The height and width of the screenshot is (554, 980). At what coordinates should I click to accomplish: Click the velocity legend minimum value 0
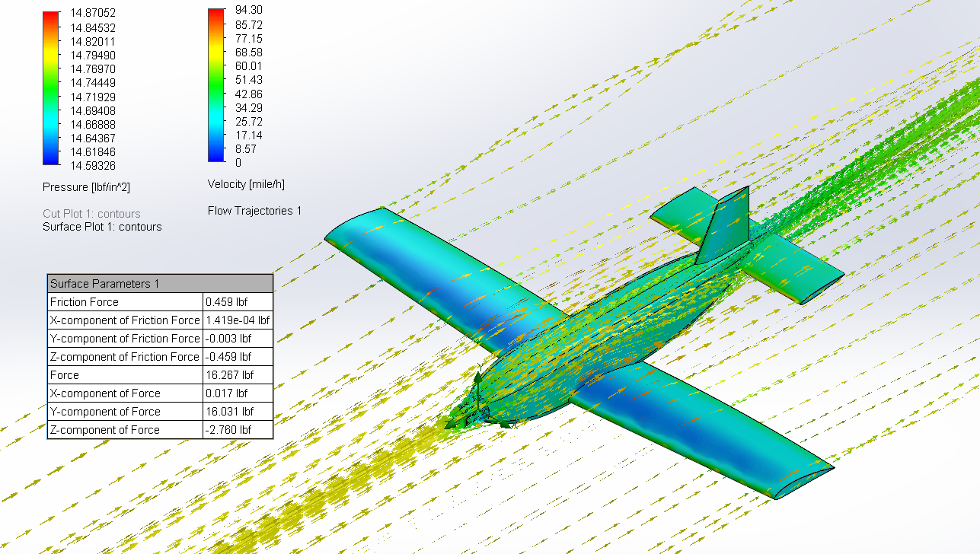(238, 163)
